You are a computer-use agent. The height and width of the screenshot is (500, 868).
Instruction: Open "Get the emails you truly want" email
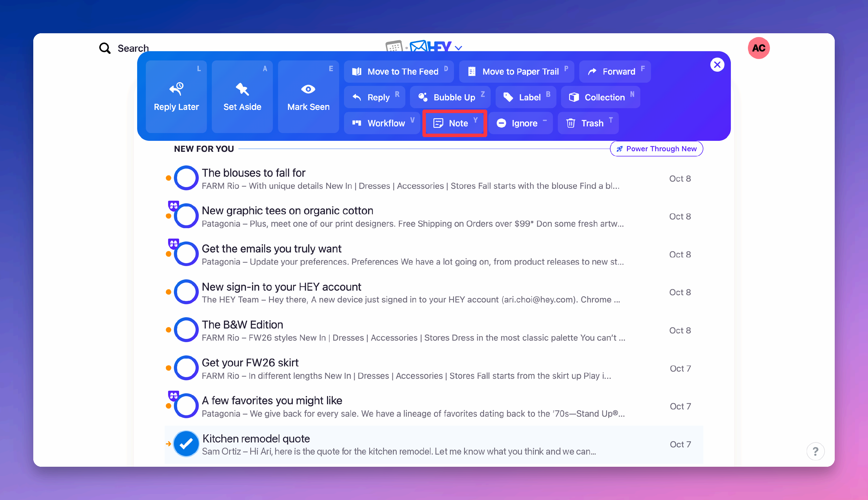click(x=434, y=254)
